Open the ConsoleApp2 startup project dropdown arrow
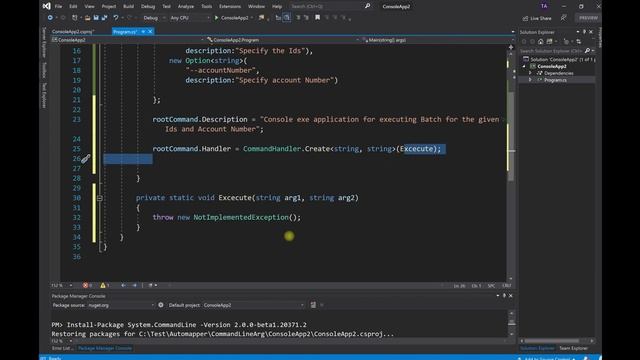640x360 pixels. 252,18
